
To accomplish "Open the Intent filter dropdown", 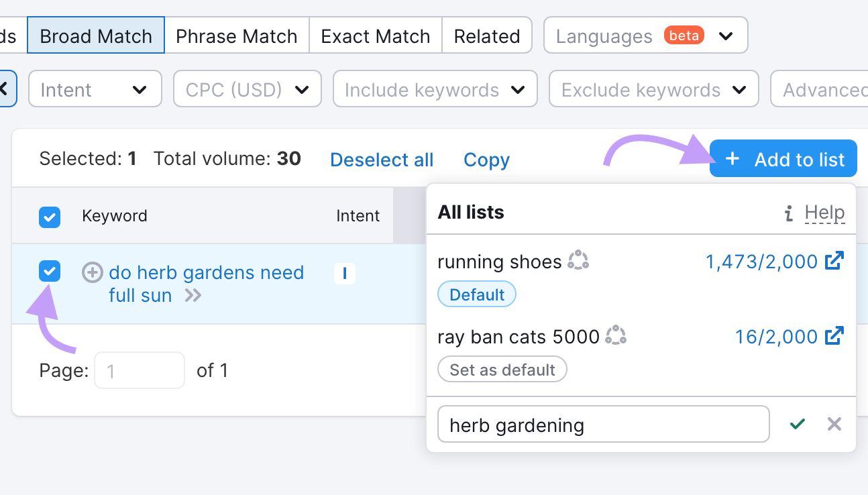I will click(95, 89).
